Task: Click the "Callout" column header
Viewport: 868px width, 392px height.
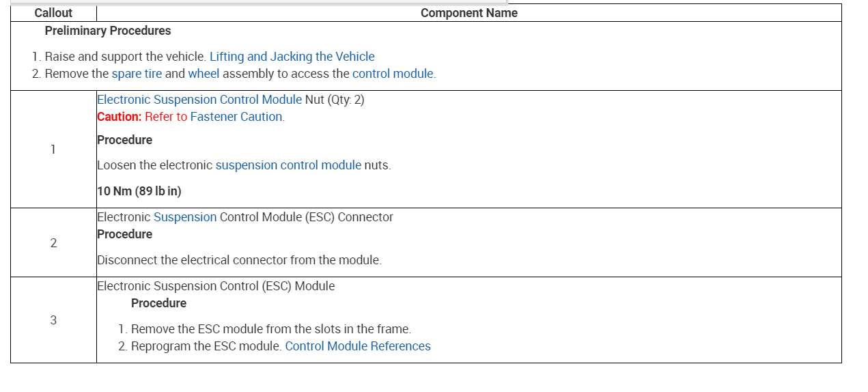Action: click(x=53, y=13)
